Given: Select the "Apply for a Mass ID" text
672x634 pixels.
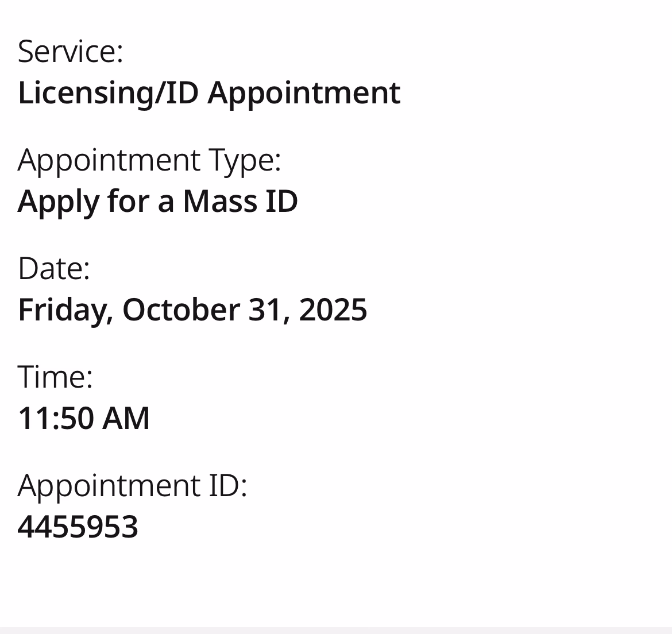Looking at the screenshot, I should [x=158, y=202].
